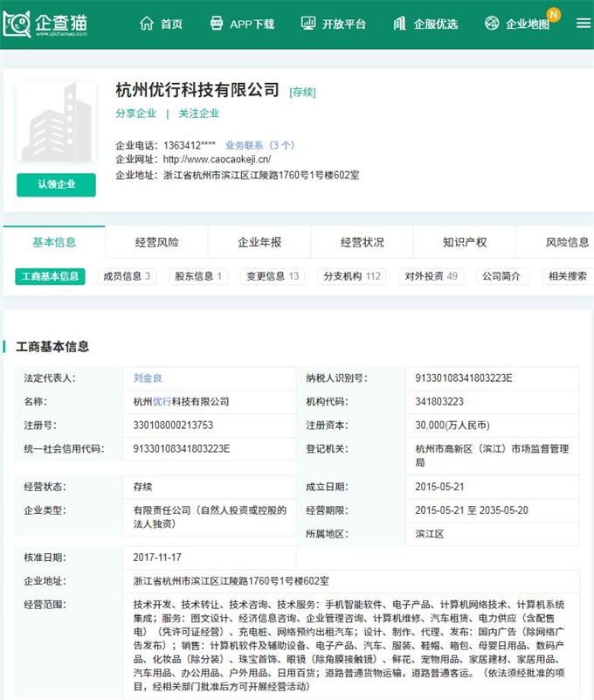The image size is (594, 700).
Task: Select the 变更信息 13 sub-tab
Action: pos(273,276)
